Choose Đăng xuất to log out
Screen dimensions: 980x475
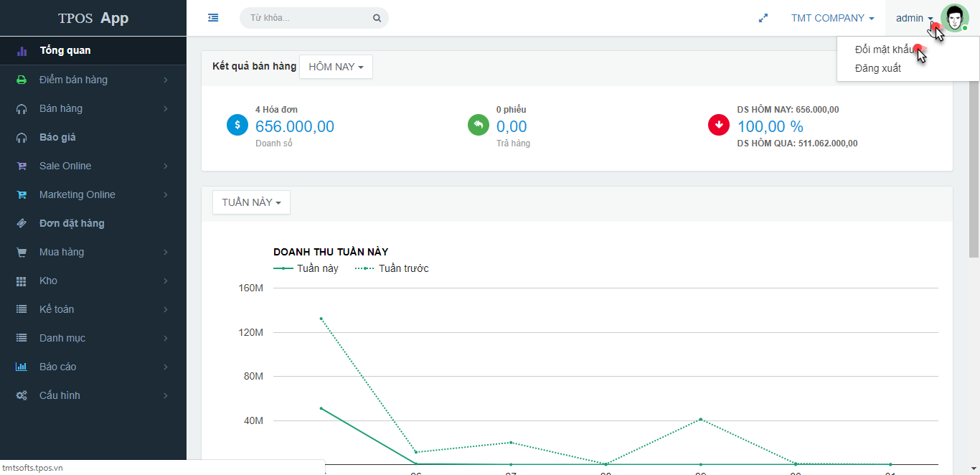(878, 68)
